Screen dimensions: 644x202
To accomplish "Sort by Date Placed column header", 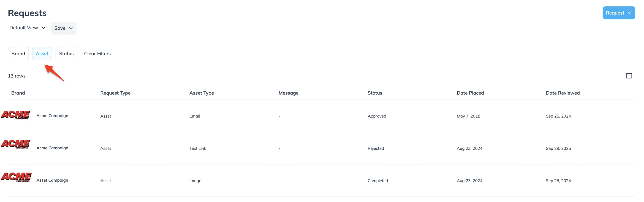I will click(470, 93).
